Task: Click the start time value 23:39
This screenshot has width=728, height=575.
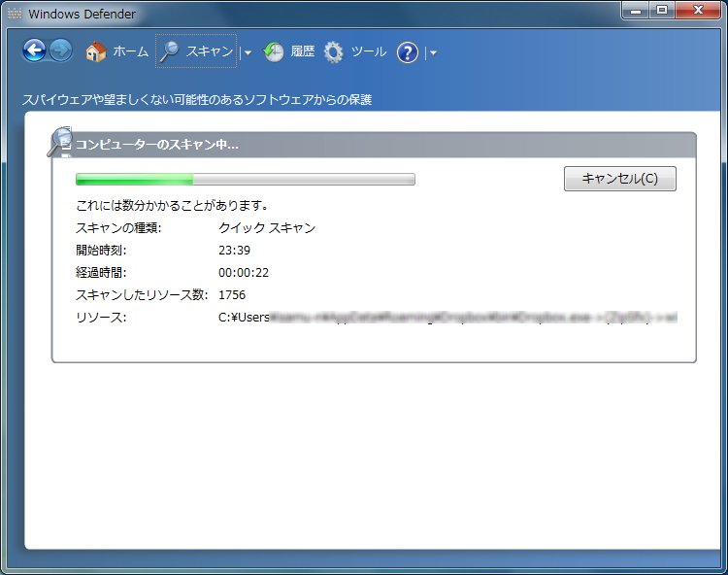Action: point(235,251)
